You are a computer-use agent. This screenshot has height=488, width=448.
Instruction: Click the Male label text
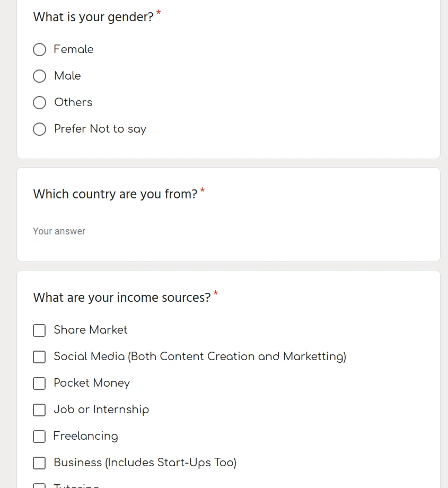tap(67, 76)
